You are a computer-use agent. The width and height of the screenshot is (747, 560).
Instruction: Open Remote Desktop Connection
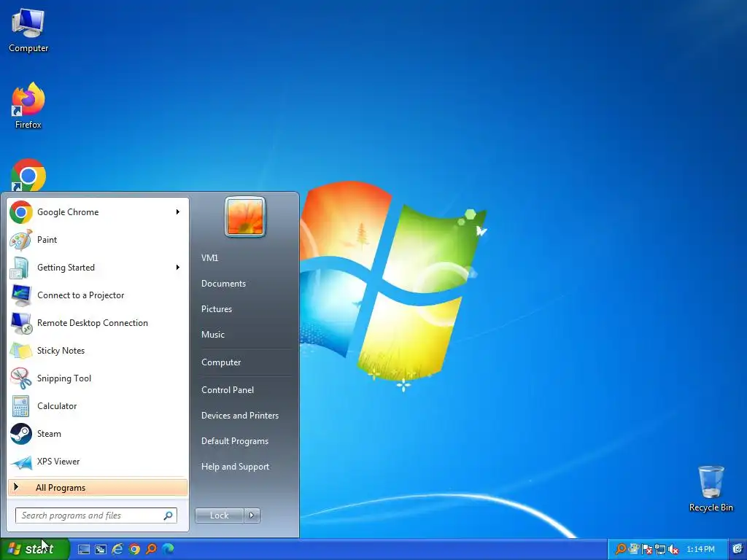(98, 322)
